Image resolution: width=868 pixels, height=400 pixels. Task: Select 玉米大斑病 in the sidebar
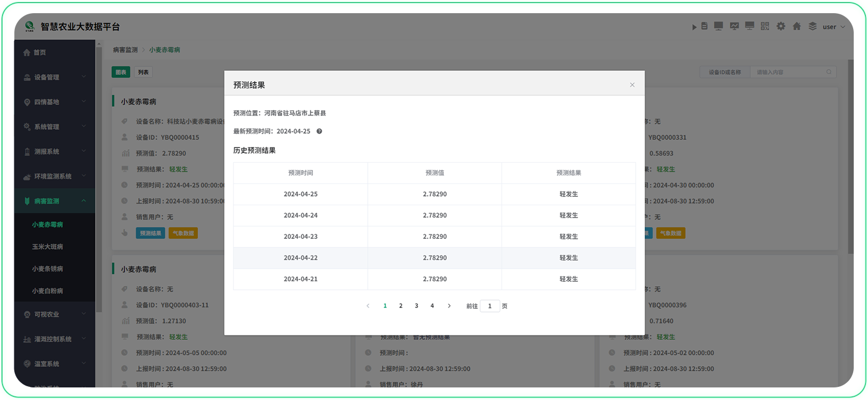click(47, 247)
